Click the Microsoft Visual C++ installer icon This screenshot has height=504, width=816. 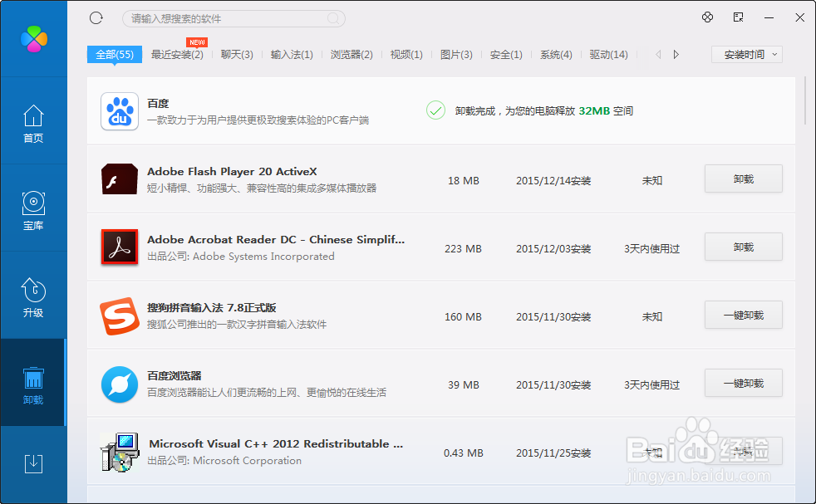tap(120, 452)
